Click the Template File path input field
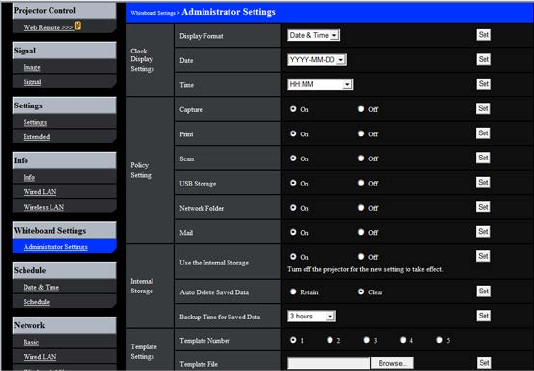Screen dimensions: 534x371 point(329,363)
